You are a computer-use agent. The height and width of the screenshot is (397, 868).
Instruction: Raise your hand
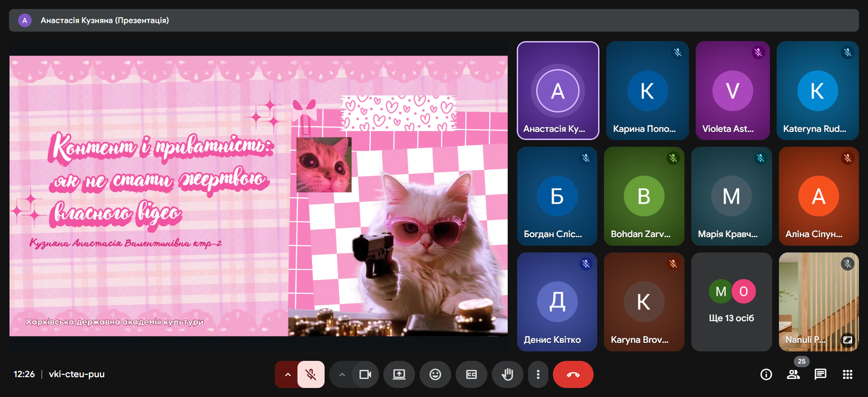(x=507, y=374)
